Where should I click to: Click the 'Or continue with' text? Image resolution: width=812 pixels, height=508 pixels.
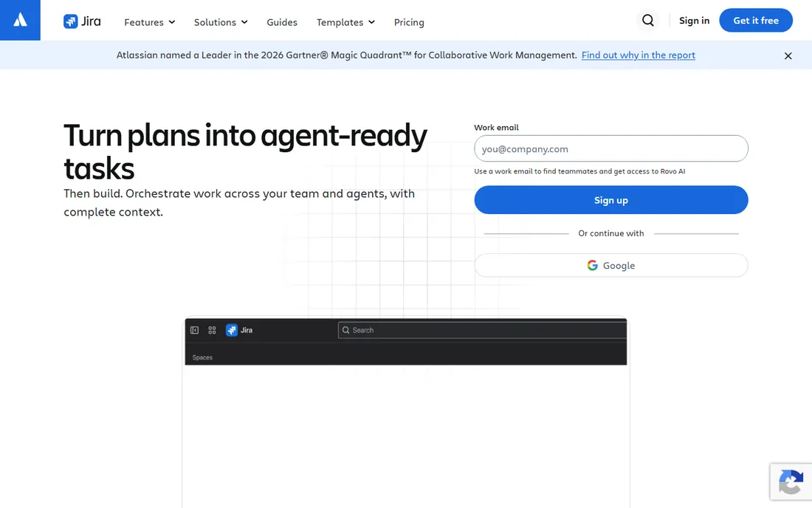coord(611,233)
